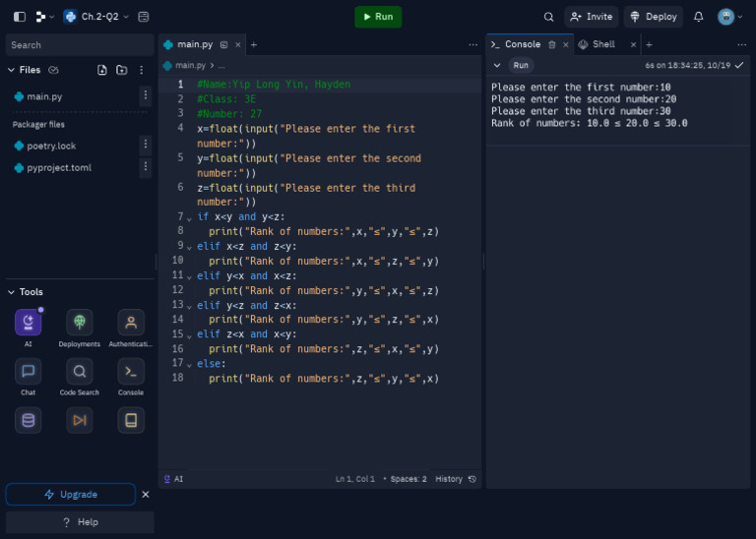Open the Deployments tool

tap(79, 323)
